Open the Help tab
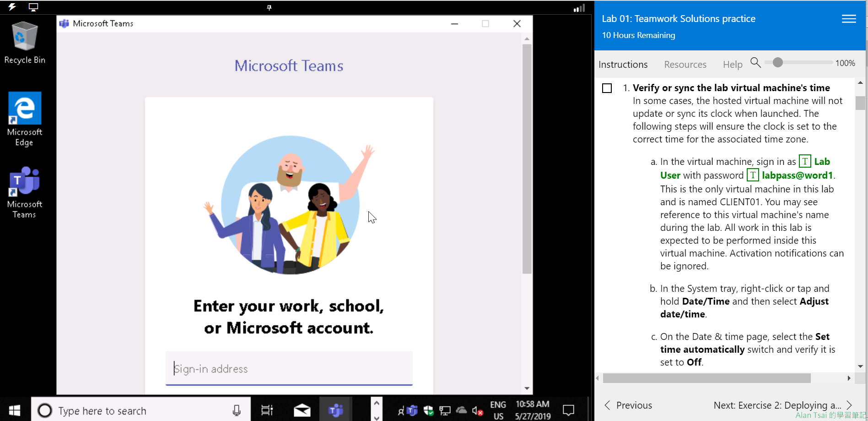Image resolution: width=868 pixels, height=421 pixels. pyautogui.click(x=733, y=65)
